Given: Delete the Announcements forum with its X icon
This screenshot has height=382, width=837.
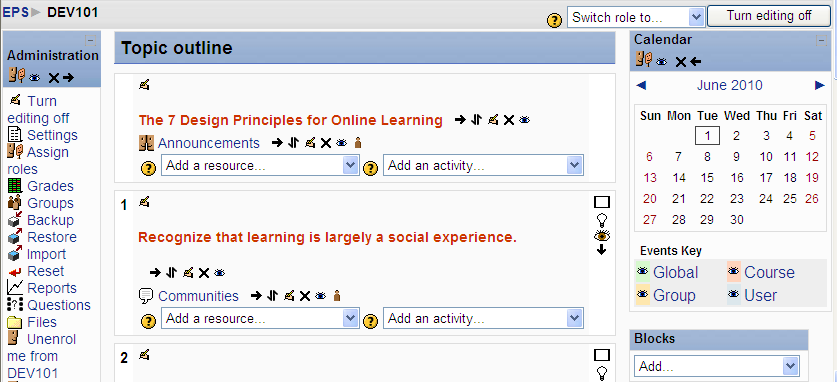Looking at the screenshot, I should pyautogui.click(x=326, y=143).
